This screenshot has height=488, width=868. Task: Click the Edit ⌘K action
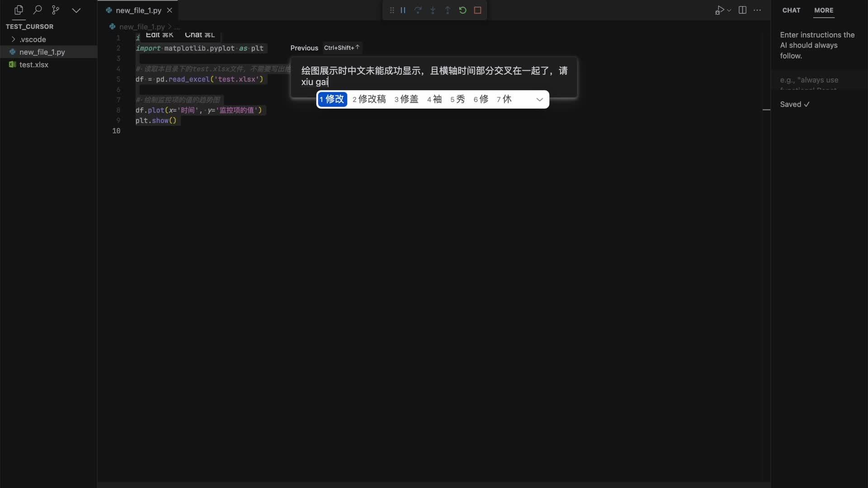pos(159,35)
